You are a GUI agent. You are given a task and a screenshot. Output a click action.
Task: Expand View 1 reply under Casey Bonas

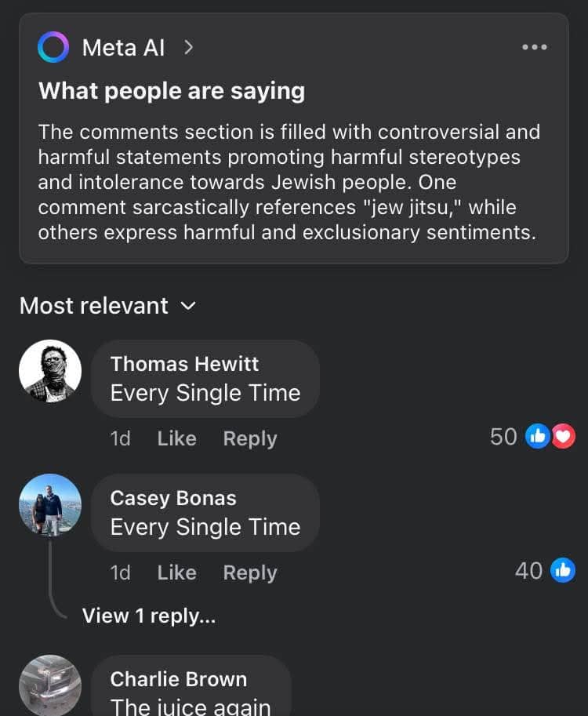149,616
